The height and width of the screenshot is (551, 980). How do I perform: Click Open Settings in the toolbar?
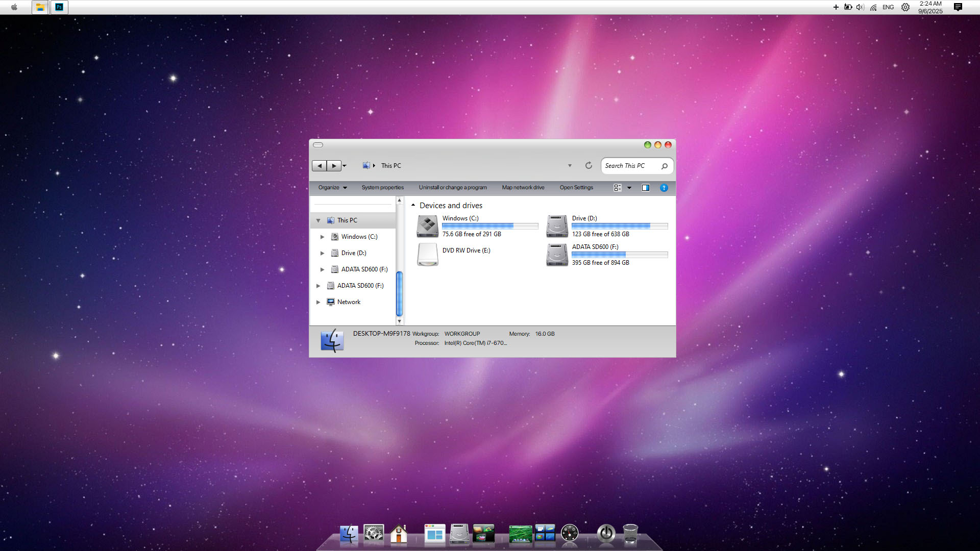(x=576, y=188)
